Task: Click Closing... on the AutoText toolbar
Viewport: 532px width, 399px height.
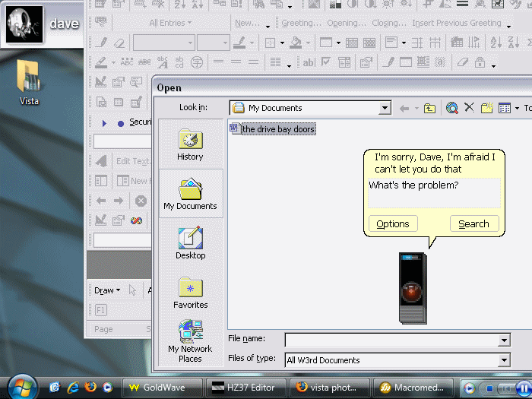Action: tap(389, 23)
